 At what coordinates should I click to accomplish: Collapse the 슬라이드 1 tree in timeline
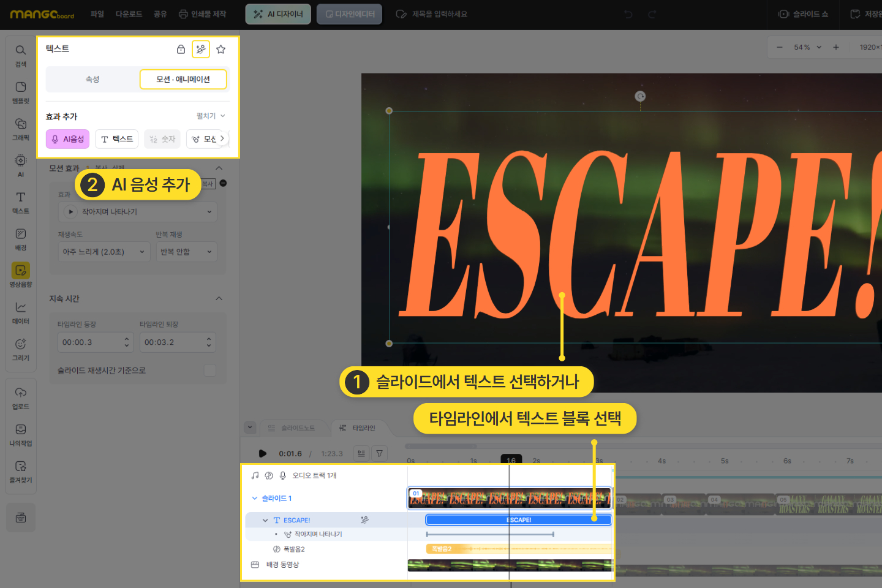(x=255, y=499)
